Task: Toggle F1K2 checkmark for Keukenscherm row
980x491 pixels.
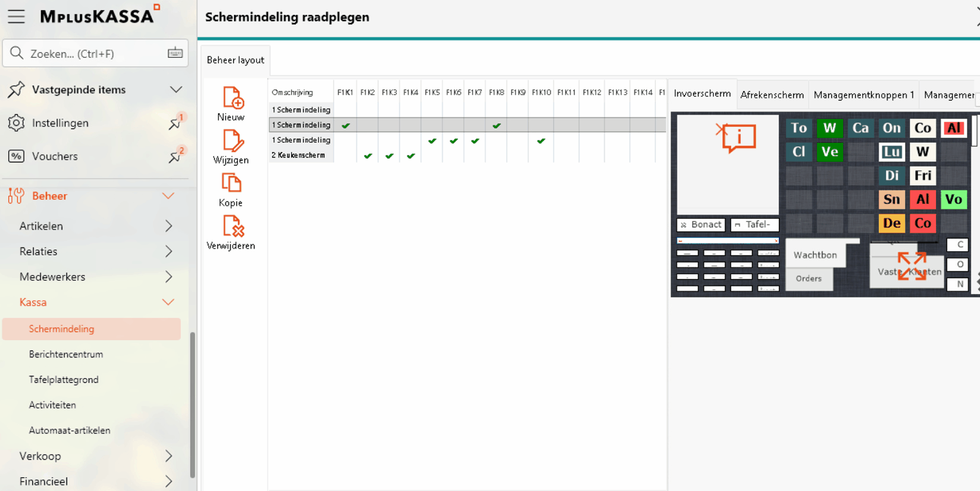Action: 368,156
